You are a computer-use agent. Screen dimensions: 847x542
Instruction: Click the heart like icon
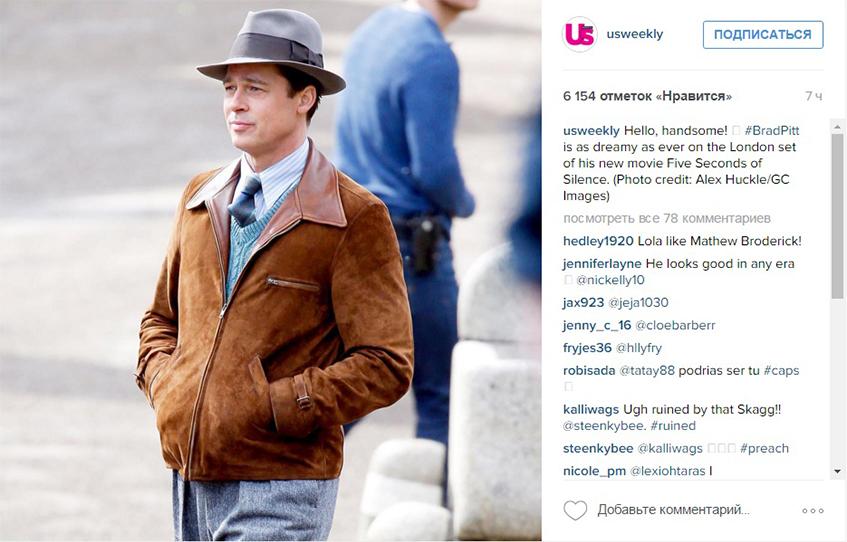pyautogui.click(x=575, y=510)
